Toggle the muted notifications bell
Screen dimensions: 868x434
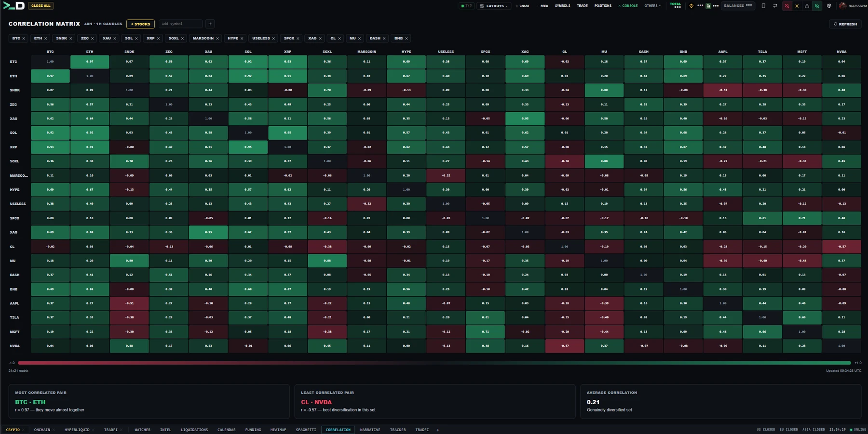click(x=787, y=6)
